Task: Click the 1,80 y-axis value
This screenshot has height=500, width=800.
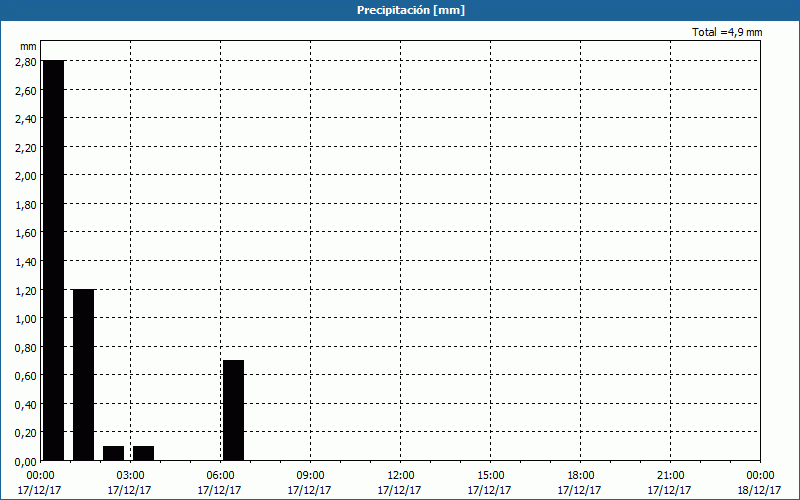Action: pos(26,205)
